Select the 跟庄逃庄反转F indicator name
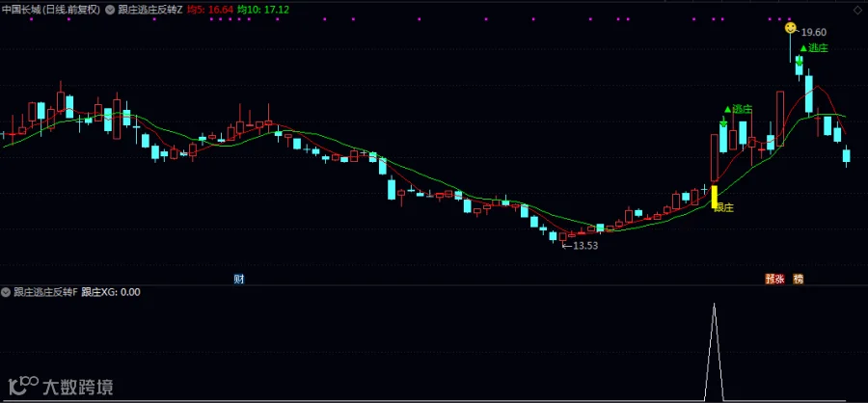Viewport: 868px width, 403px height. [x=46, y=292]
